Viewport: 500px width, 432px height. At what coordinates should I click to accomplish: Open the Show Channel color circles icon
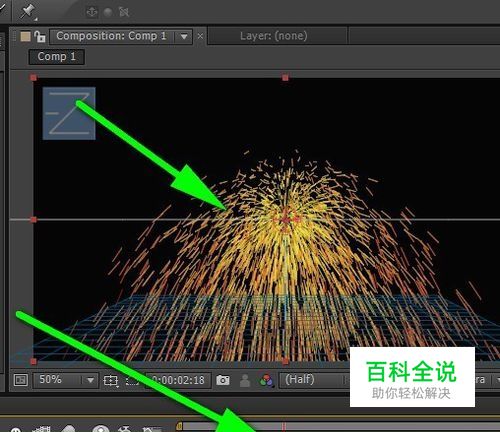click(x=266, y=380)
